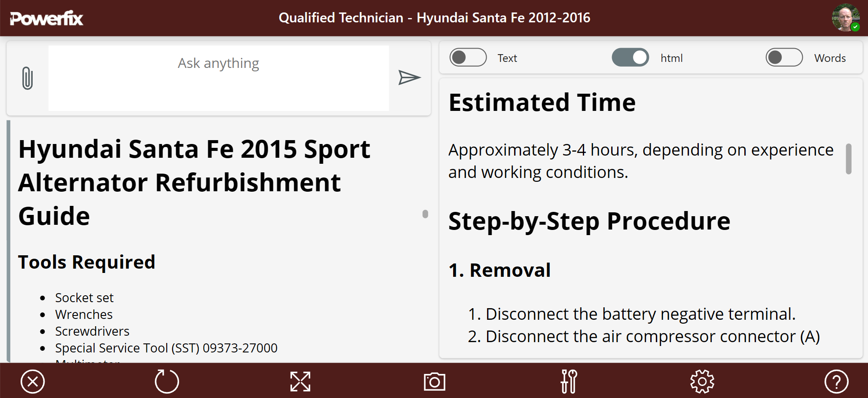This screenshot has height=398, width=868.
Task: Click the Ask anything input field
Action: coord(219,78)
